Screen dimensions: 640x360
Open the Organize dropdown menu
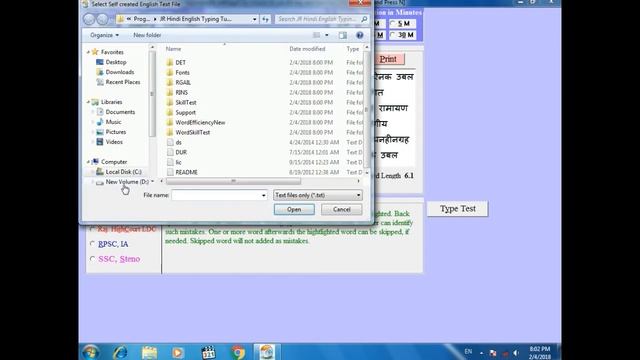pos(104,36)
